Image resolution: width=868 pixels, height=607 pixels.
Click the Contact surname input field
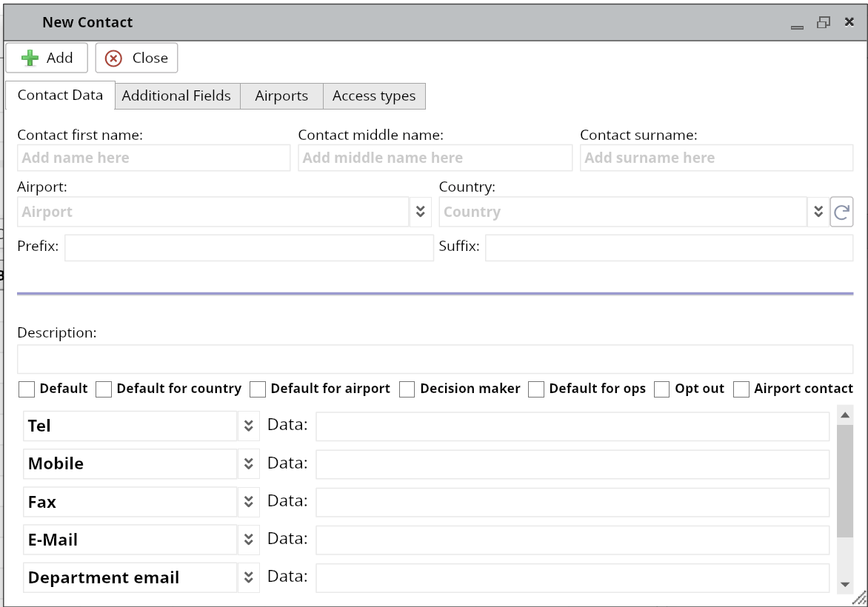(x=716, y=158)
